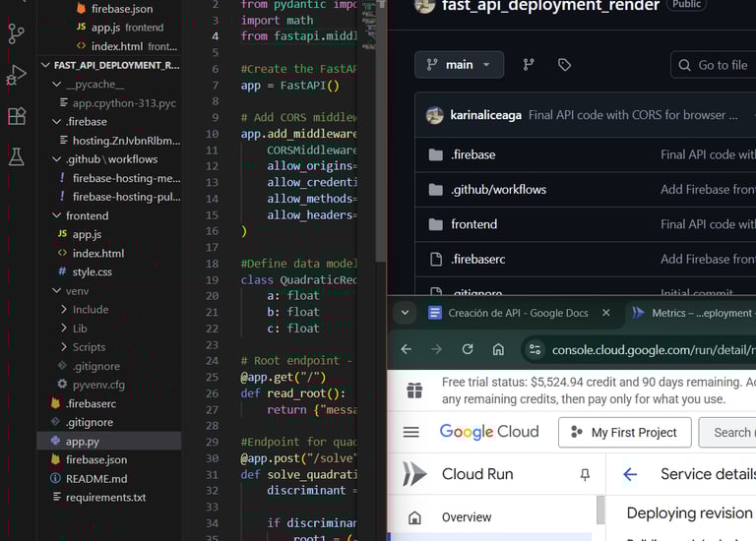Image resolution: width=756 pixels, height=541 pixels.
Task: Open the Google Cloud hamburger navigation menu
Action: click(x=411, y=432)
